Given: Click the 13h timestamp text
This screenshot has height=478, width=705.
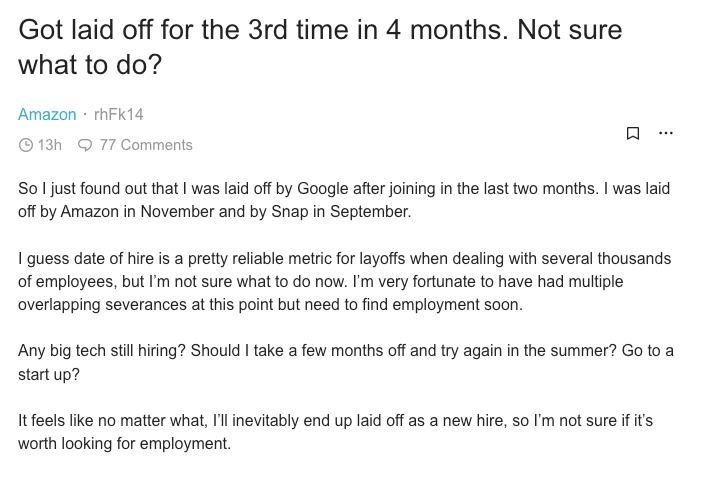Looking at the screenshot, I should point(49,145).
